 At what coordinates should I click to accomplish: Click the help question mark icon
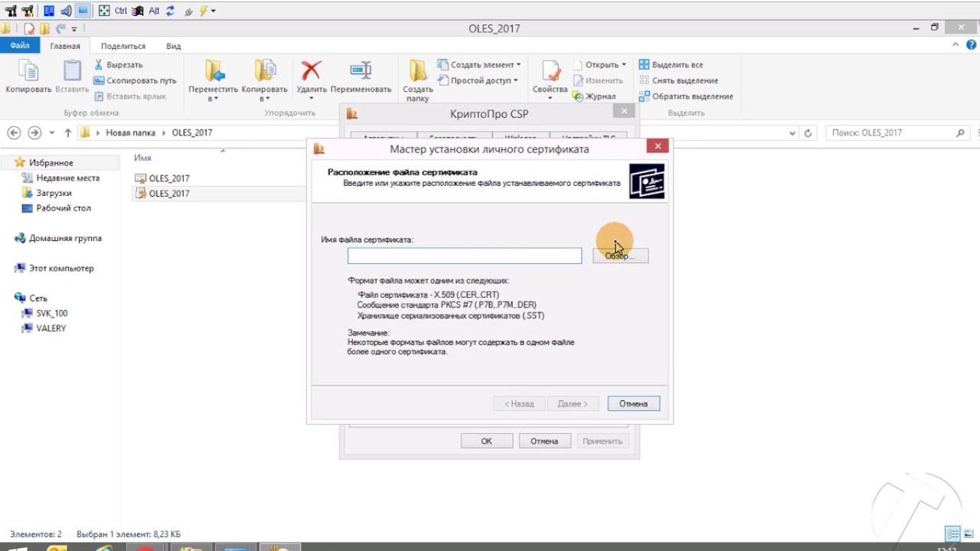970,46
